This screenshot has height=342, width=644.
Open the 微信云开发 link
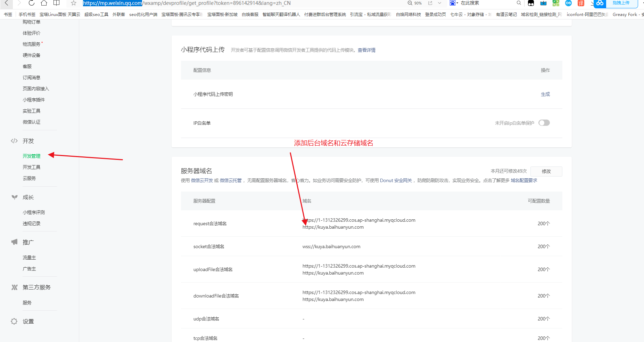pos(202,180)
